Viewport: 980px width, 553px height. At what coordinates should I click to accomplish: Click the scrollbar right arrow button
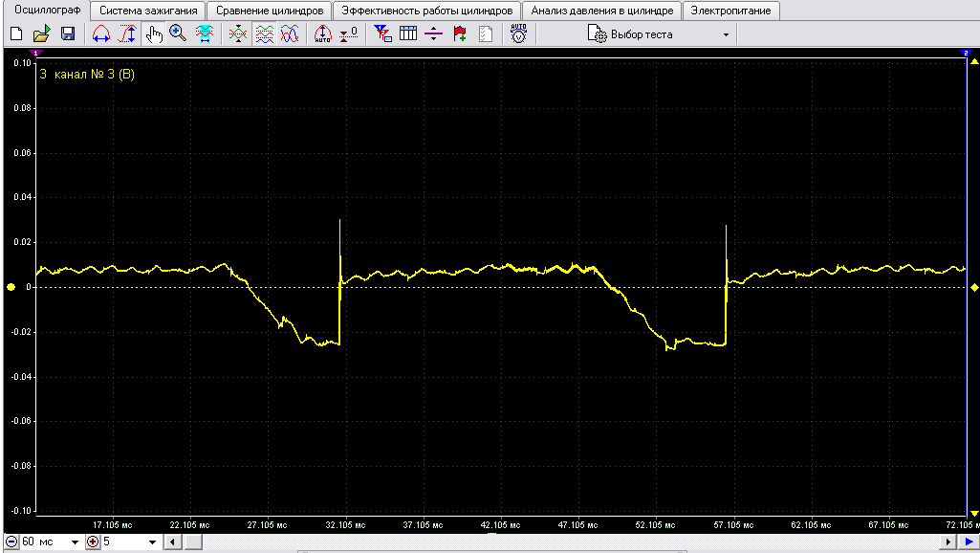947,542
